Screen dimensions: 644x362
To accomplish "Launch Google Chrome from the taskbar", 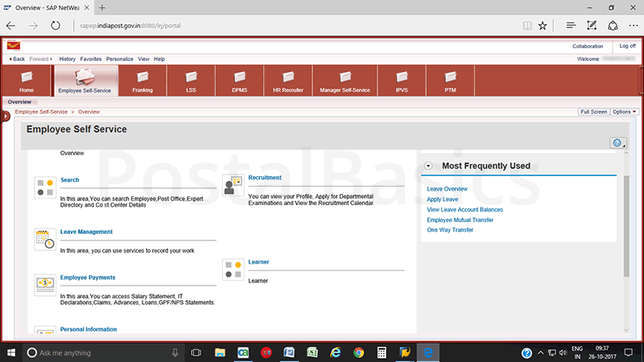I will tap(359, 352).
